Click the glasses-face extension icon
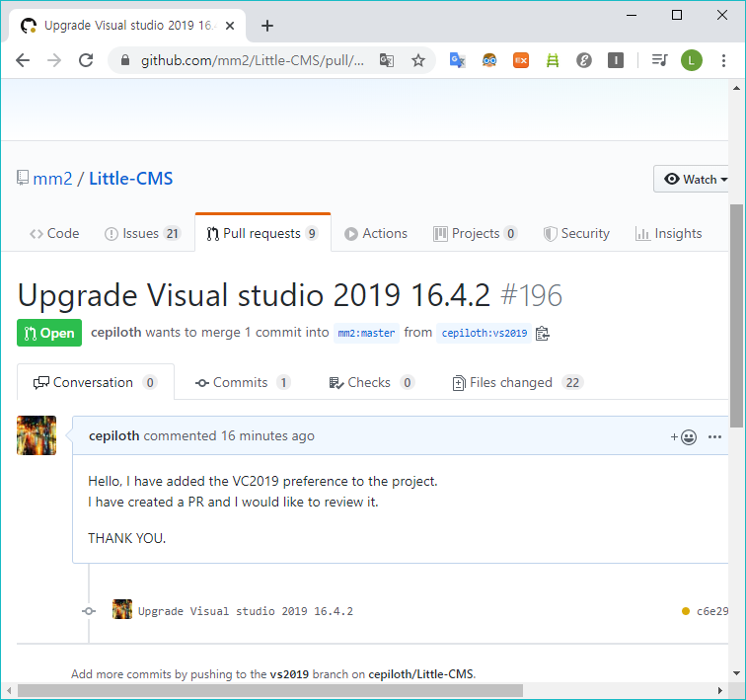 click(x=489, y=60)
